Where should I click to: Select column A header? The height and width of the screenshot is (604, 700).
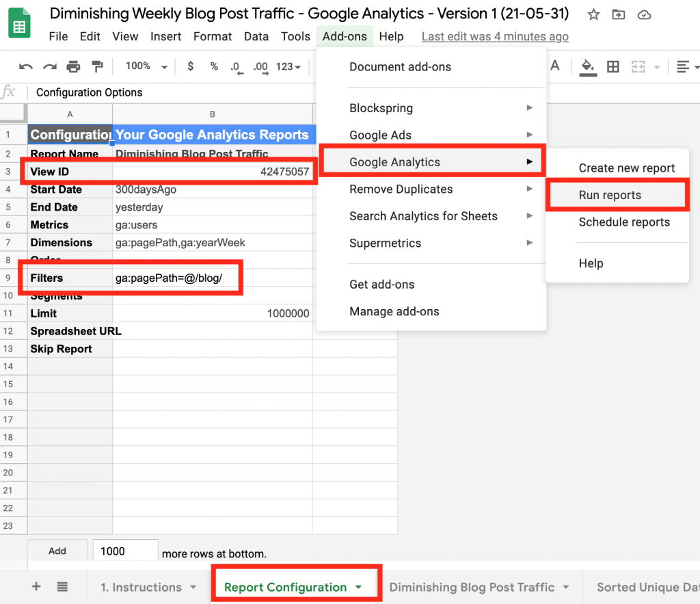[70, 114]
